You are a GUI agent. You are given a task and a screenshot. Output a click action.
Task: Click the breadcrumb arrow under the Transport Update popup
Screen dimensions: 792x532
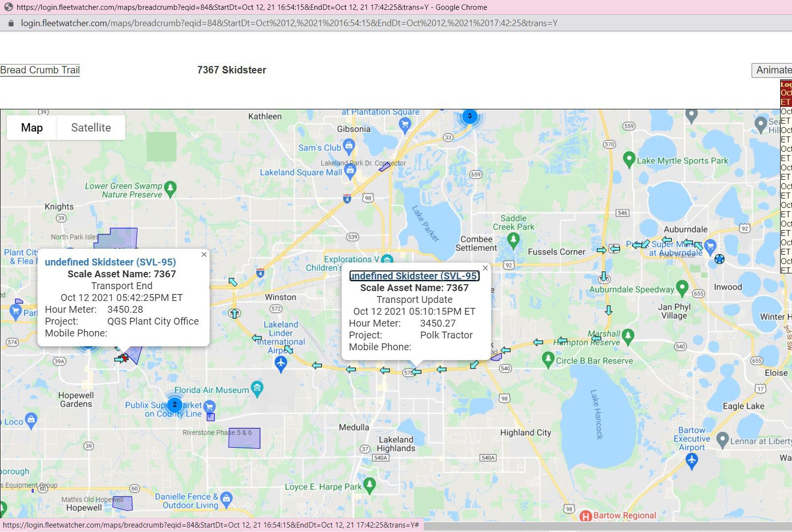click(x=417, y=372)
